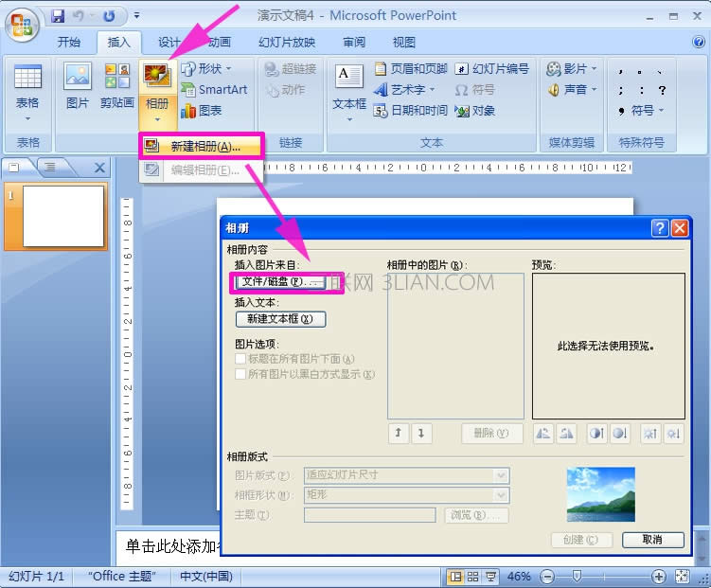711x588 pixels.
Task: Switch to the 审阅 ribbon tab
Action: click(x=354, y=43)
